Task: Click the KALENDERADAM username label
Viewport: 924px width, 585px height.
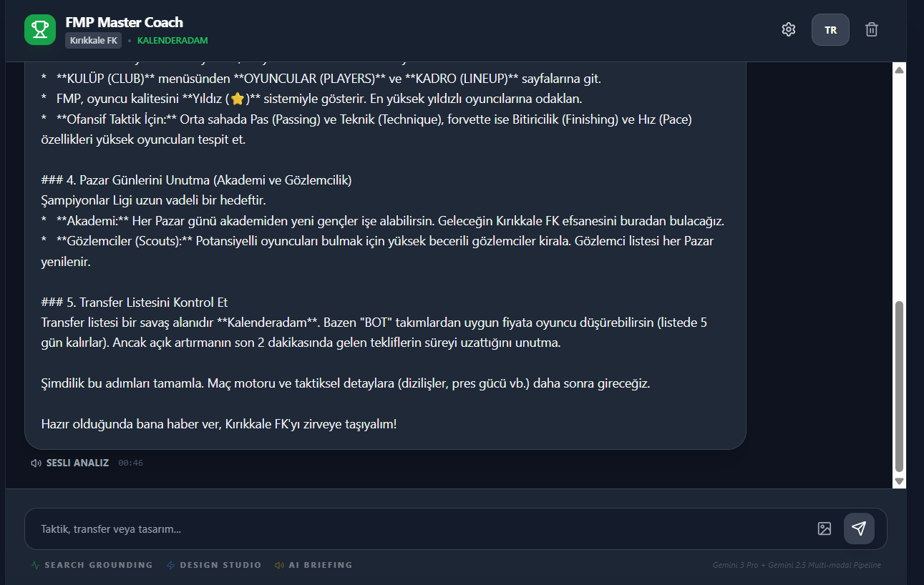Action: click(x=172, y=41)
